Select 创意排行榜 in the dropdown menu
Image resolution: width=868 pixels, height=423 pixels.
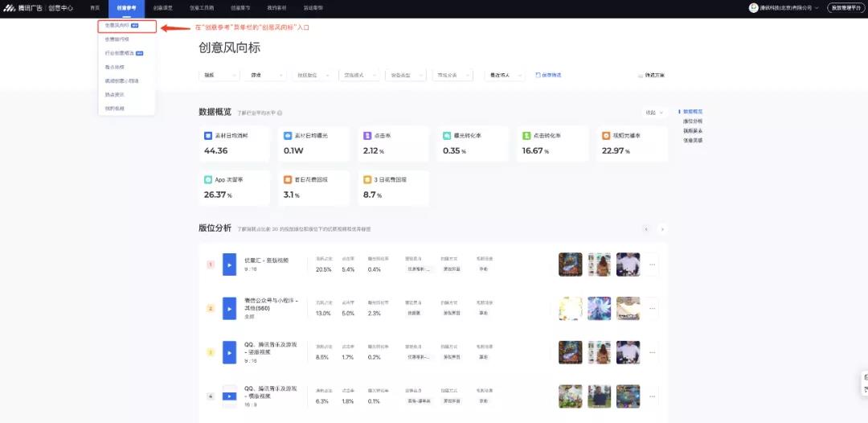pos(117,39)
